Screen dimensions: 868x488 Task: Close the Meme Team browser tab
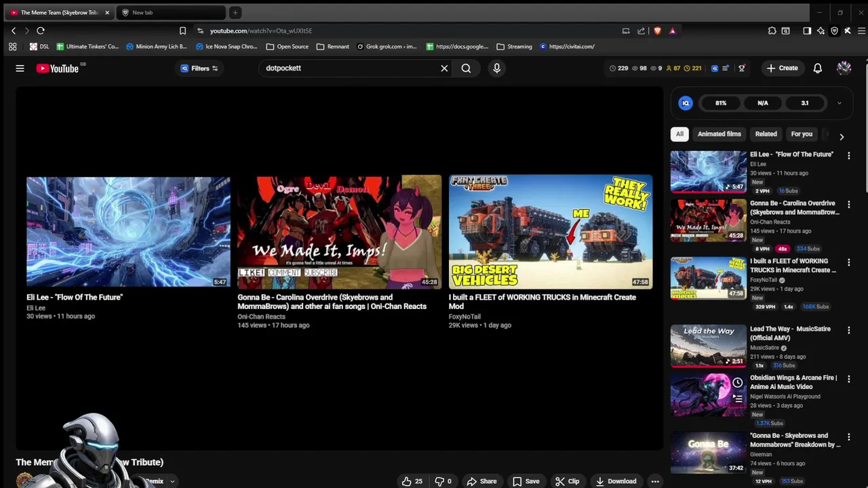pos(106,12)
